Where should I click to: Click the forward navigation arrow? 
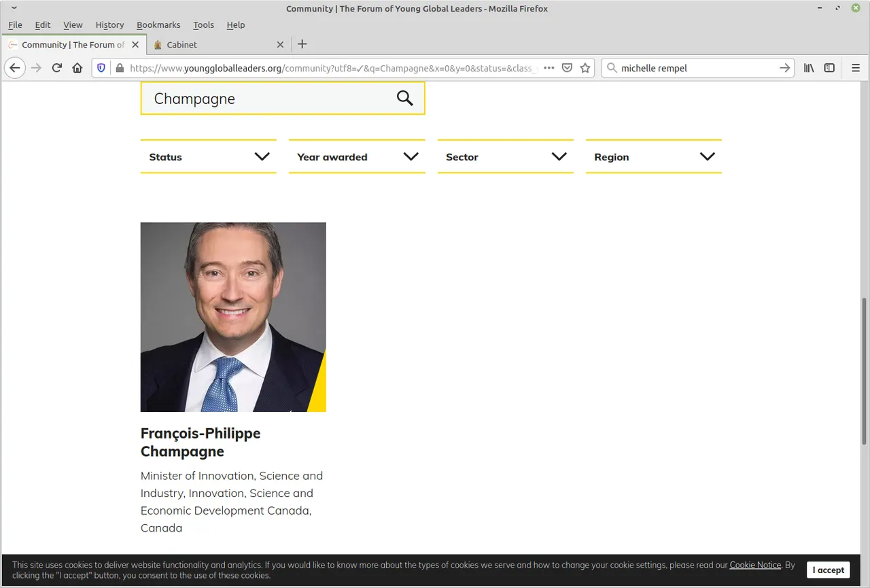coord(36,68)
